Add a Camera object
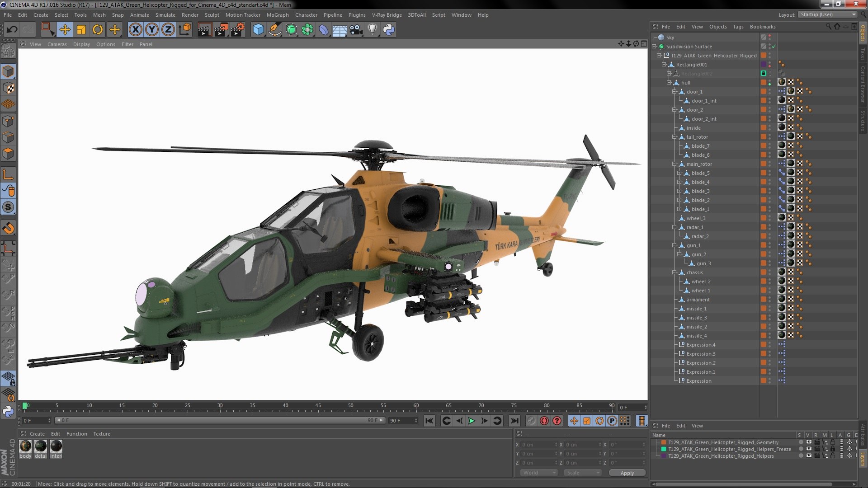868x488 pixels. [356, 30]
